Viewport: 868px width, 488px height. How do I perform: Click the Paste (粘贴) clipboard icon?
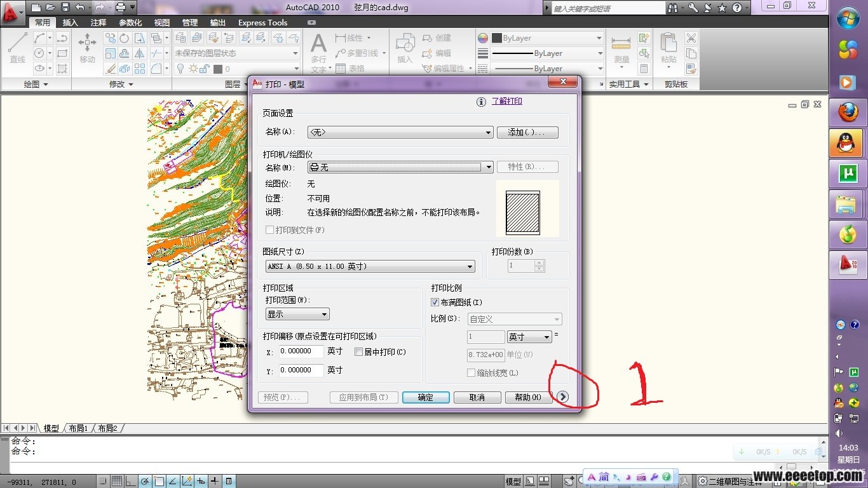click(668, 48)
